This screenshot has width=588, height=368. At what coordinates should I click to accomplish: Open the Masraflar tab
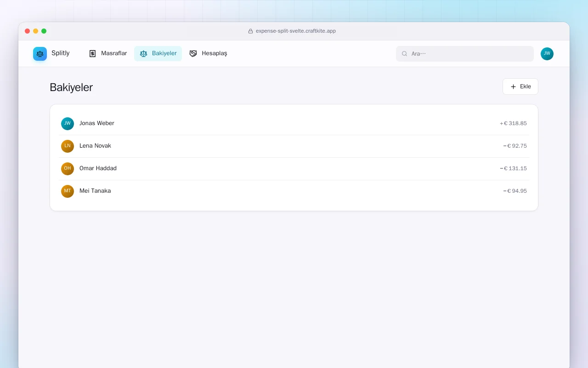click(108, 53)
